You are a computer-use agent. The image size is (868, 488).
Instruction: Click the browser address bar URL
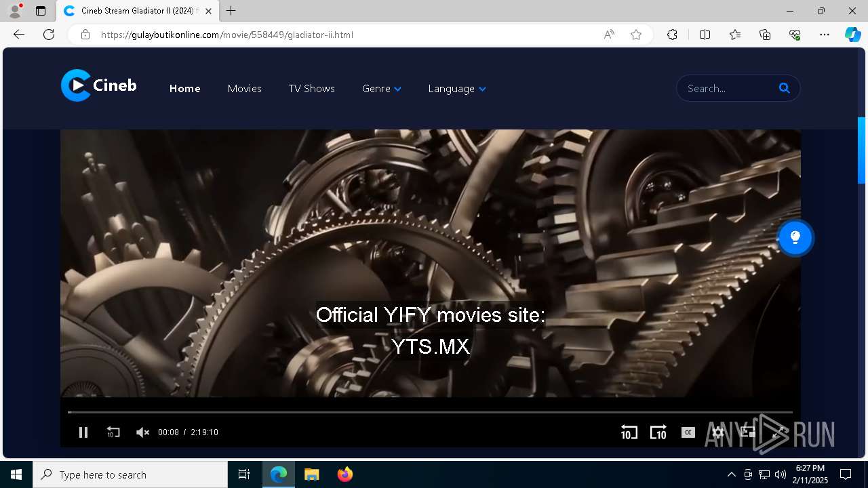click(x=227, y=35)
